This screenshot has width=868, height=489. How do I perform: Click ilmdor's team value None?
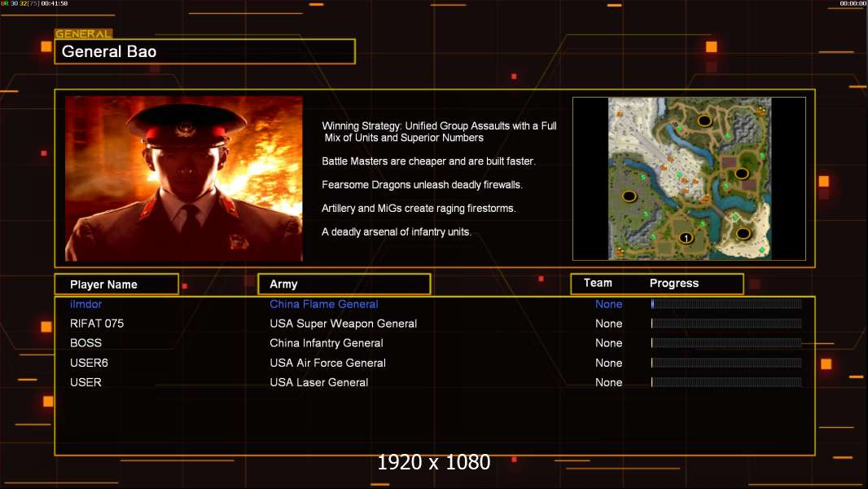(609, 304)
